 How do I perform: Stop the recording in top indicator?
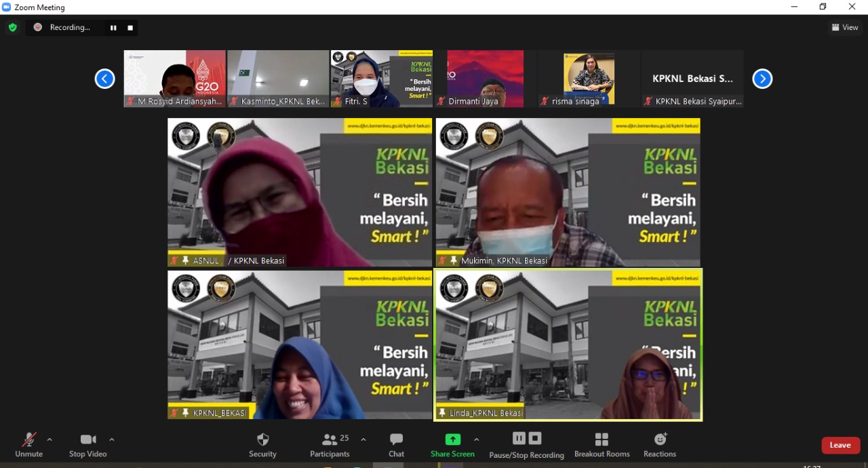coord(130,28)
